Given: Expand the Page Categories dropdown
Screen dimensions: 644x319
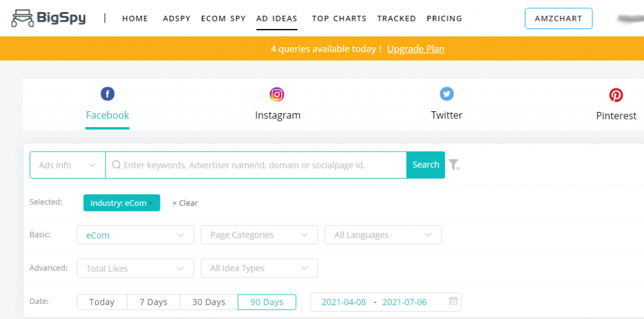Looking at the screenshot, I should (259, 235).
